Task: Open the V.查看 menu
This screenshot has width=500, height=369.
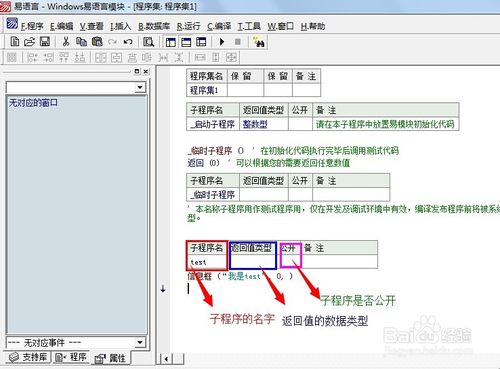Action: (92, 26)
